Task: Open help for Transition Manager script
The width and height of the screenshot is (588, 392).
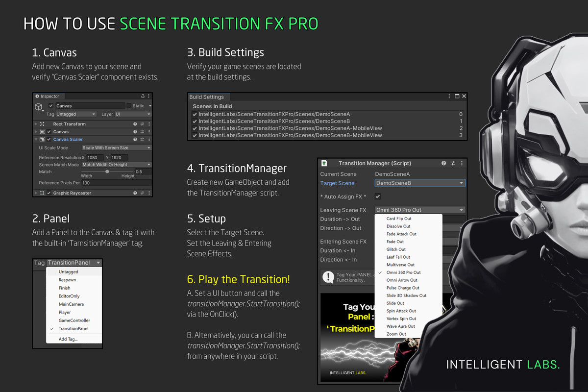Action: pos(444,163)
